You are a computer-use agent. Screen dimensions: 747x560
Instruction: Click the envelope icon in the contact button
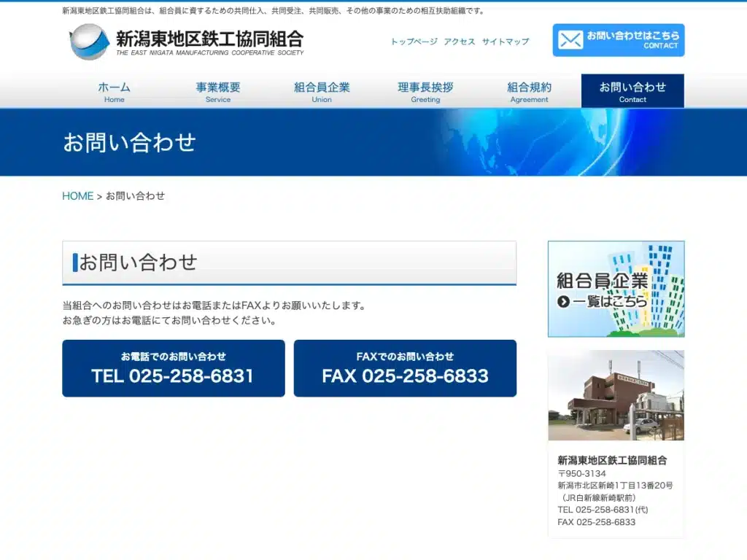pyautogui.click(x=570, y=40)
